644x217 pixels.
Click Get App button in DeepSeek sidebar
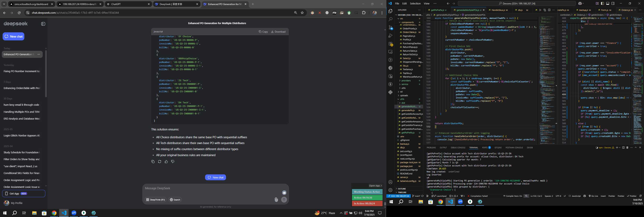24,193
